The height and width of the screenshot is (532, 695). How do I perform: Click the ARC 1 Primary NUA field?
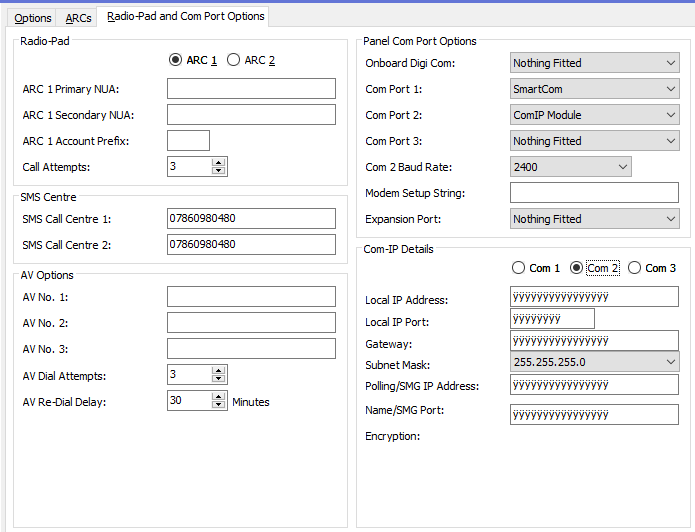click(x=251, y=89)
